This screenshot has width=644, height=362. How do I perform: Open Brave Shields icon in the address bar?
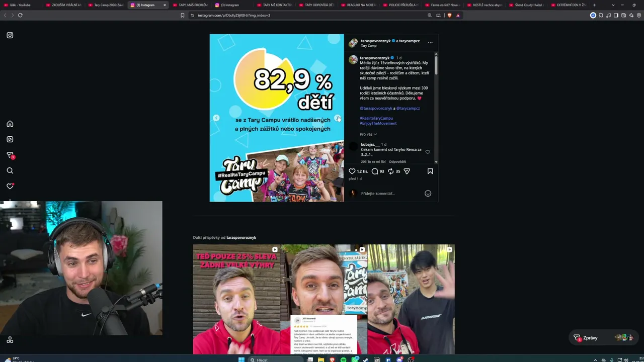click(x=449, y=15)
